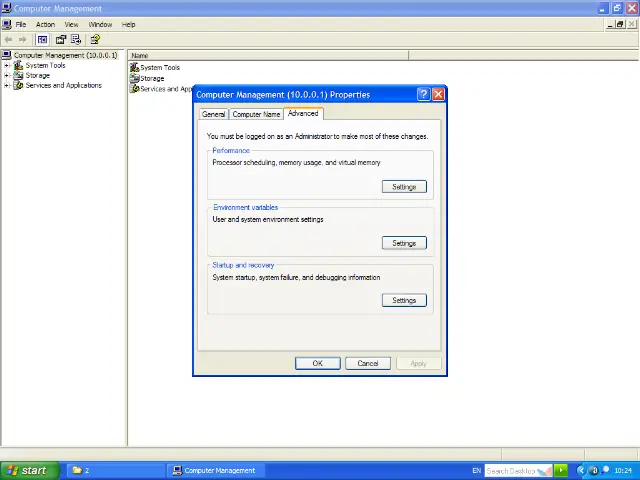The height and width of the screenshot is (480, 640).
Task: Click the Export List toolbar icon
Action: click(76, 40)
